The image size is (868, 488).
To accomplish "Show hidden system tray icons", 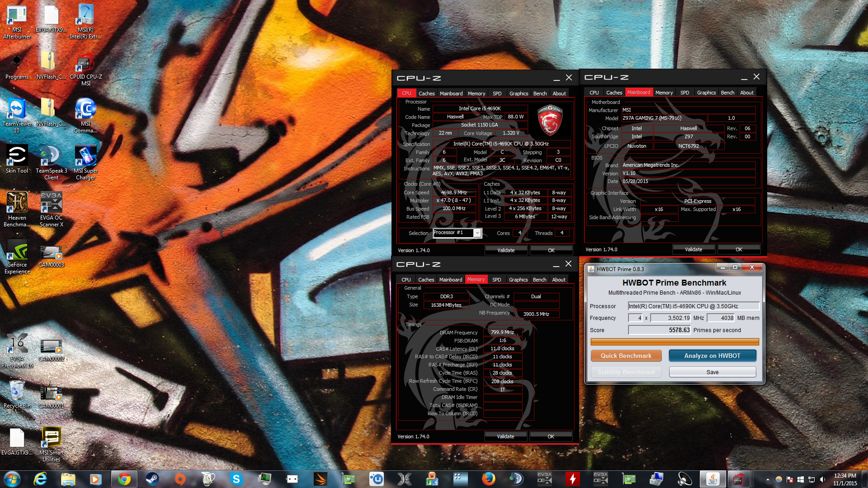I will coord(767,479).
